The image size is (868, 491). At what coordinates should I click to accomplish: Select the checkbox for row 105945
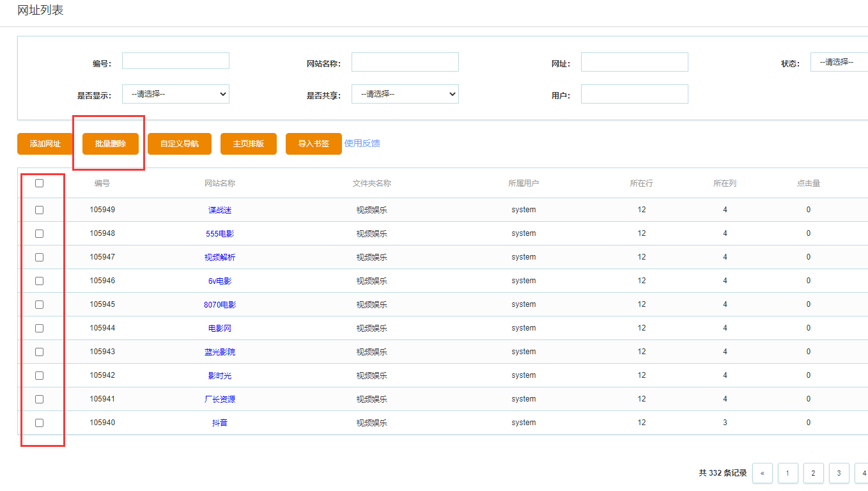tap(40, 304)
